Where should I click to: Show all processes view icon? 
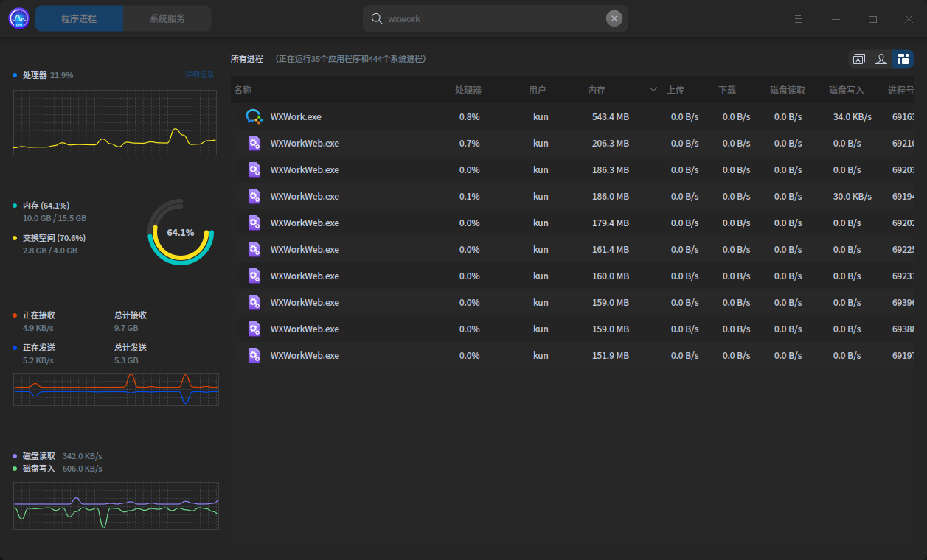(903, 59)
